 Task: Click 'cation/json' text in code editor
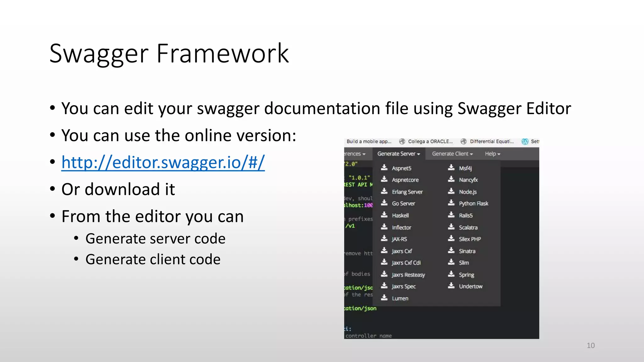coord(360,309)
